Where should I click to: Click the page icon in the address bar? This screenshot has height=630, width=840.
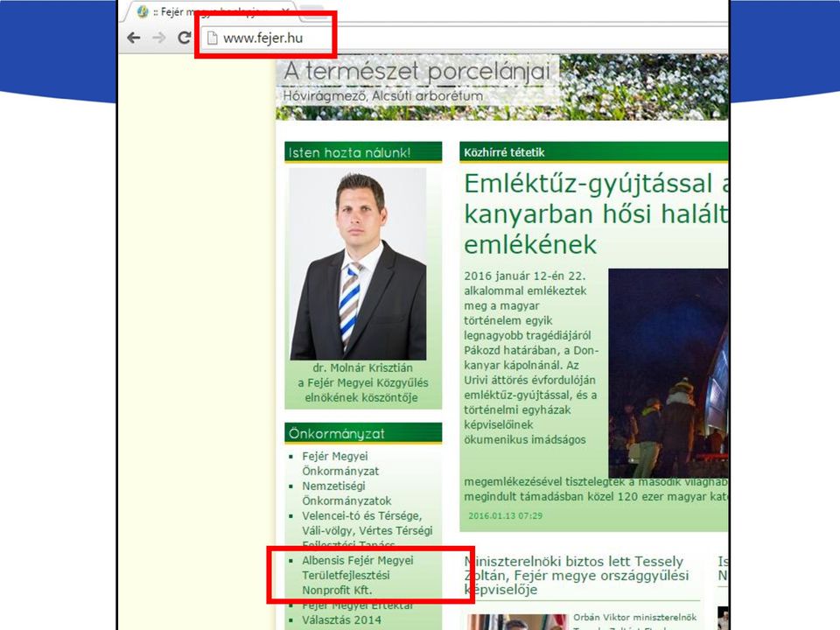pyautogui.click(x=212, y=38)
